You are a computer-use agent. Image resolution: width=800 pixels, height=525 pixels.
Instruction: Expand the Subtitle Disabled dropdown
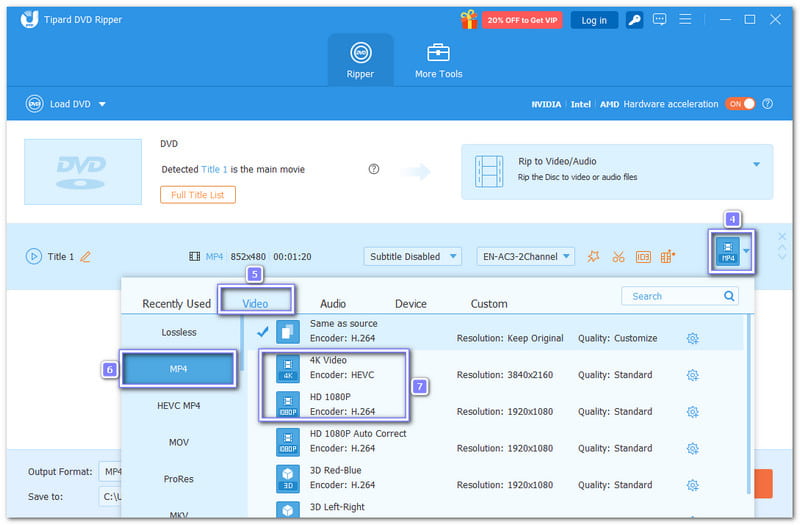coord(412,257)
